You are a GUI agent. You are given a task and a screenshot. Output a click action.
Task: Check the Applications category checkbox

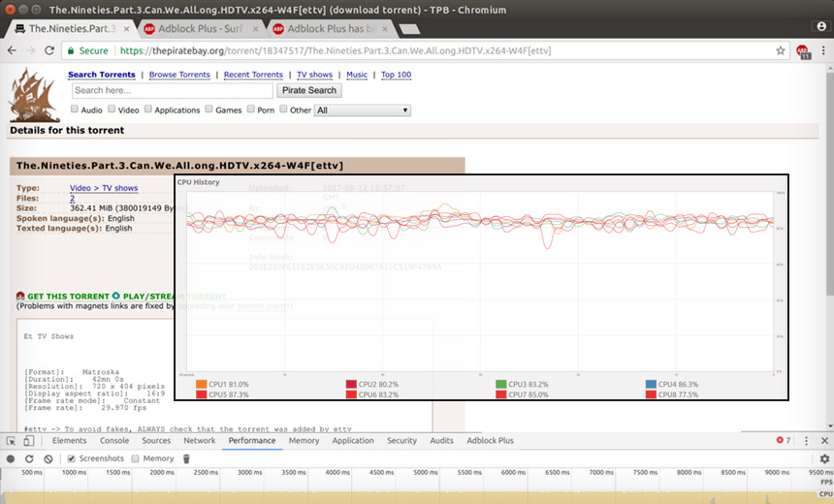(148, 109)
